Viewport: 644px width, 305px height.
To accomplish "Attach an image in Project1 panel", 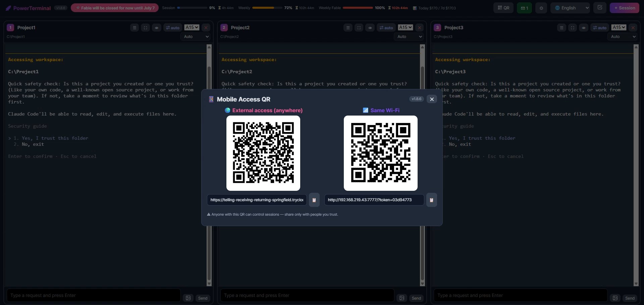I will pos(188,298).
